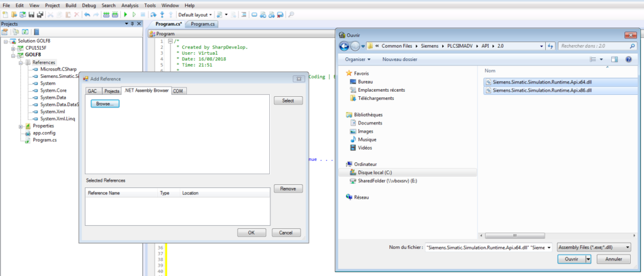This screenshot has height=276, width=644.
Task: Click the Projects panel refresh icon
Action: pyautogui.click(x=25, y=32)
